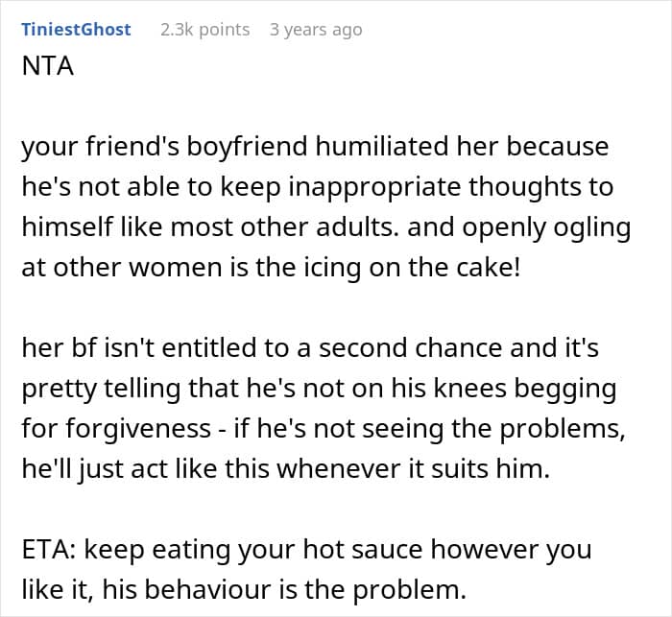Click the line starting "ETA: keep eating"
This screenshot has width=672, height=617.
[306, 550]
